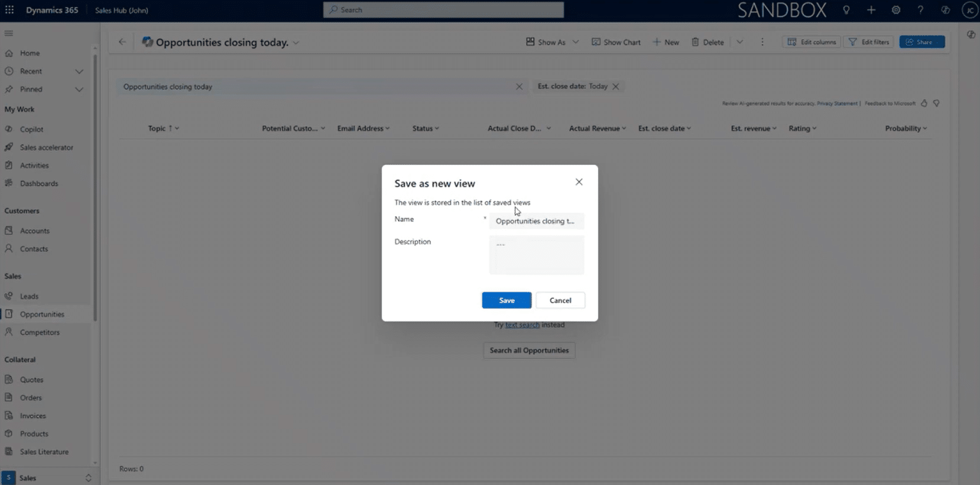Click the plus quick create icon
The image size is (980, 485).
pyautogui.click(x=871, y=10)
